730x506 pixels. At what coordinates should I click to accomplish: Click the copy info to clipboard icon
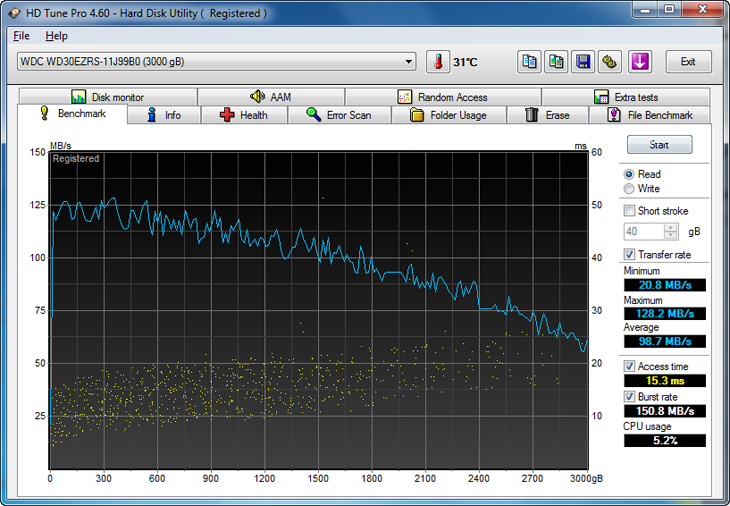point(528,62)
